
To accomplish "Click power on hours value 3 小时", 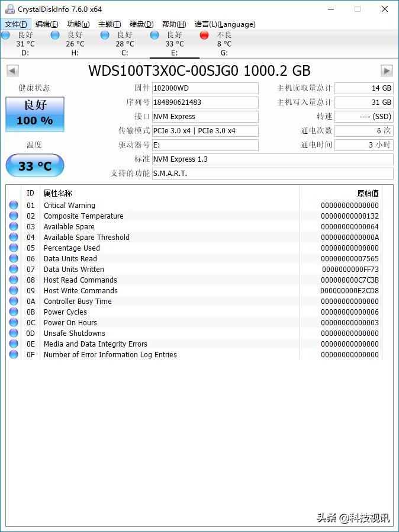I will tap(363, 145).
